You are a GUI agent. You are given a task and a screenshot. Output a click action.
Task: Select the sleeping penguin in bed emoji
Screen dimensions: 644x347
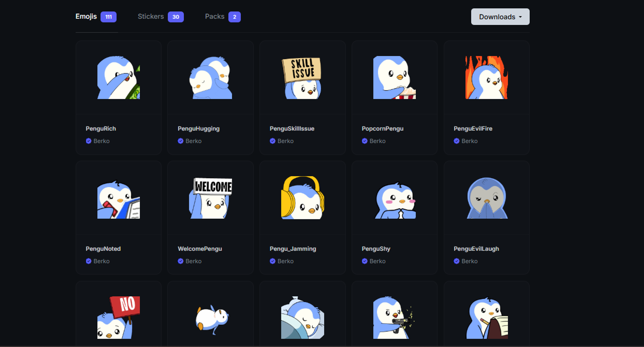(x=303, y=317)
